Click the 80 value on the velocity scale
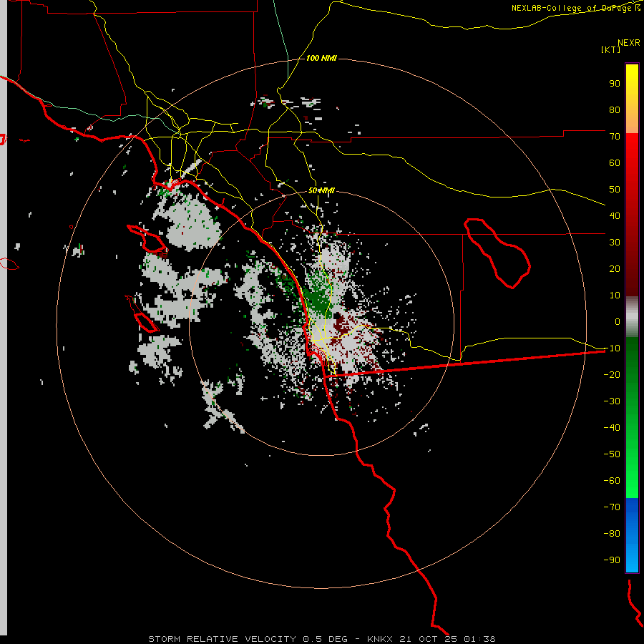Image resolution: width=644 pixels, height=644 pixels. [615, 109]
